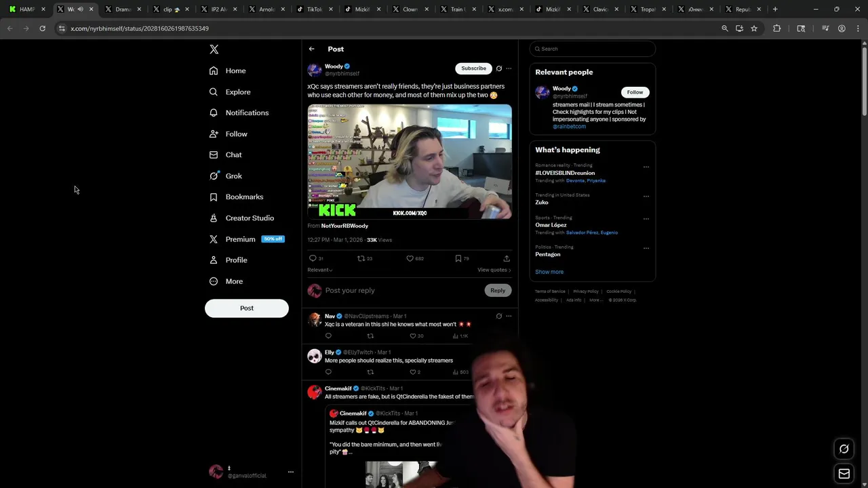This screenshot has height=488, width=868.
Task: Reload the browser page
Action: point(42,28)
